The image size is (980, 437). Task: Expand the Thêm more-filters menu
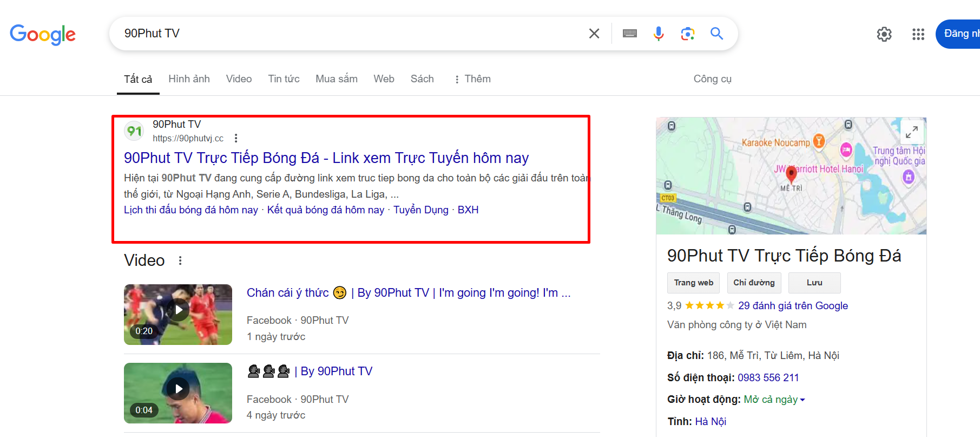coord(472,79)
